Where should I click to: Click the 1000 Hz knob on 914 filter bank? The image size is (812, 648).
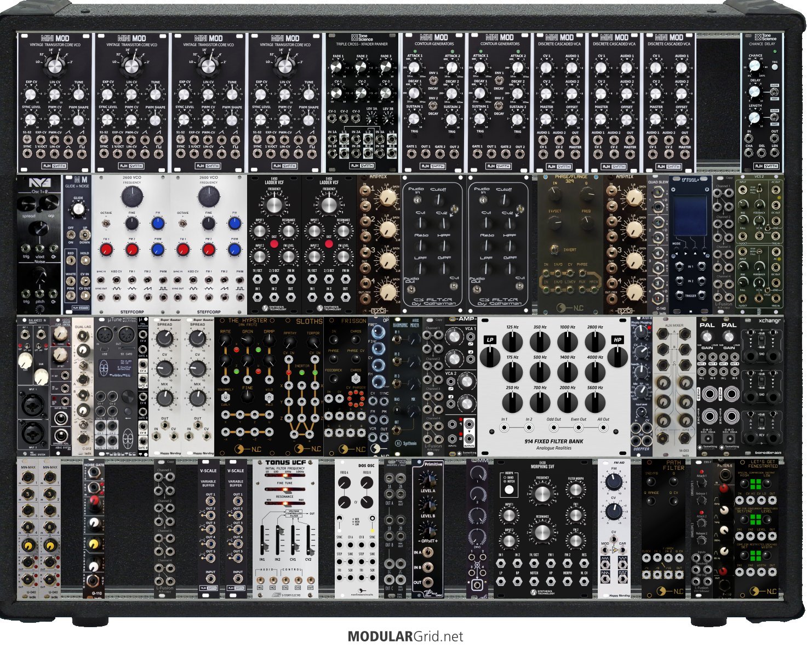click(568, 343)
